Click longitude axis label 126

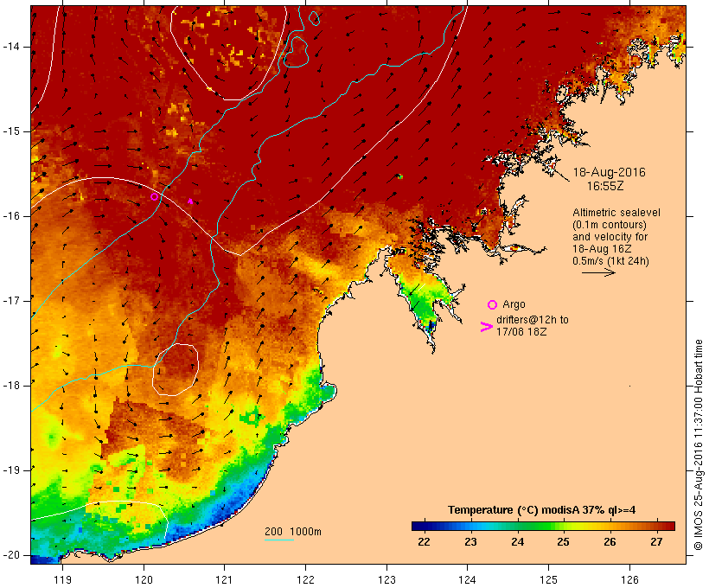(x=629, y=580)
